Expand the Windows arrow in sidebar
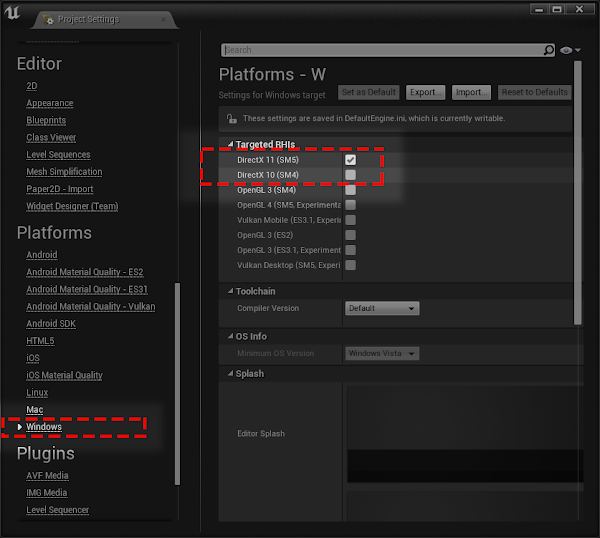This screenshot has width=600, height=538. [20, 427]
